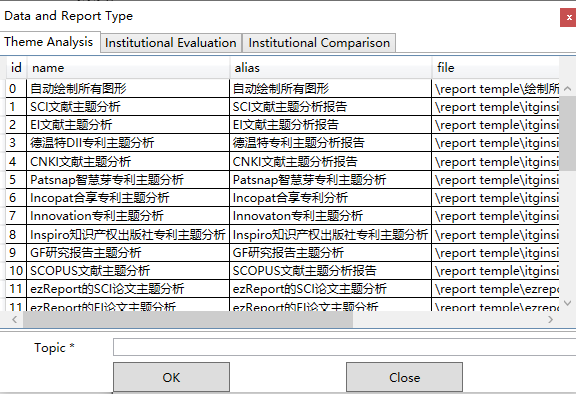This screenshot has height=394, width=576.
Task: Switch to the Theme Analysis tab
Action: coord(49,42)
